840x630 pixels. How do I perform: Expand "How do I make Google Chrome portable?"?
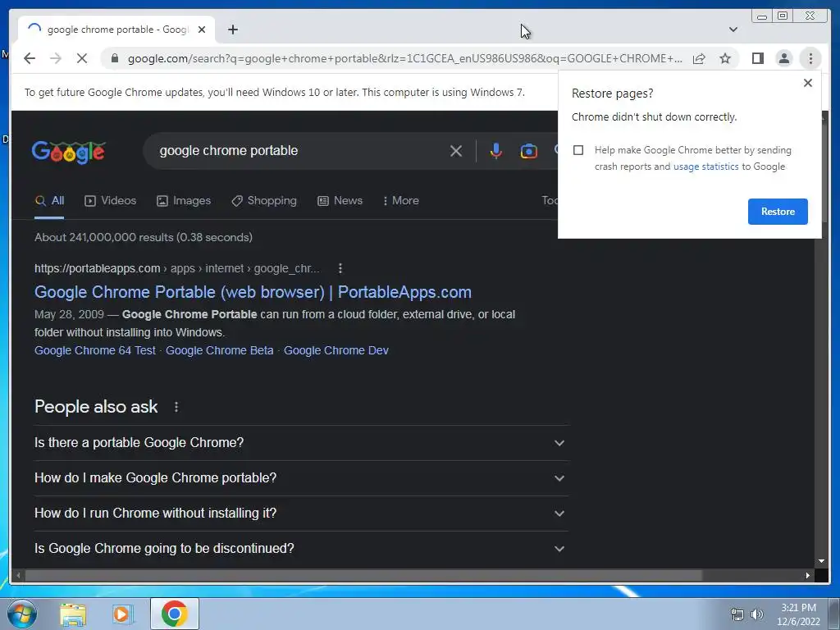301,478
